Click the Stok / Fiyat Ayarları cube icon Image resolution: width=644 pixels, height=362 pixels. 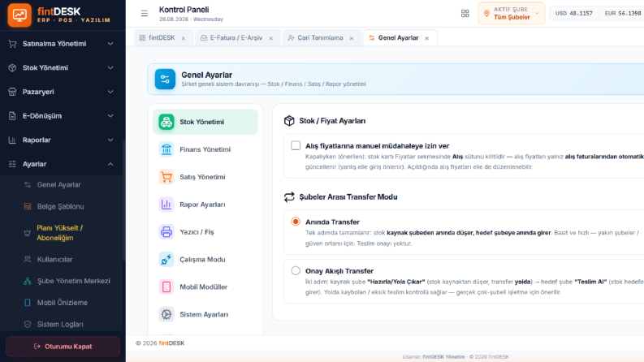click(x=289, y=121)
